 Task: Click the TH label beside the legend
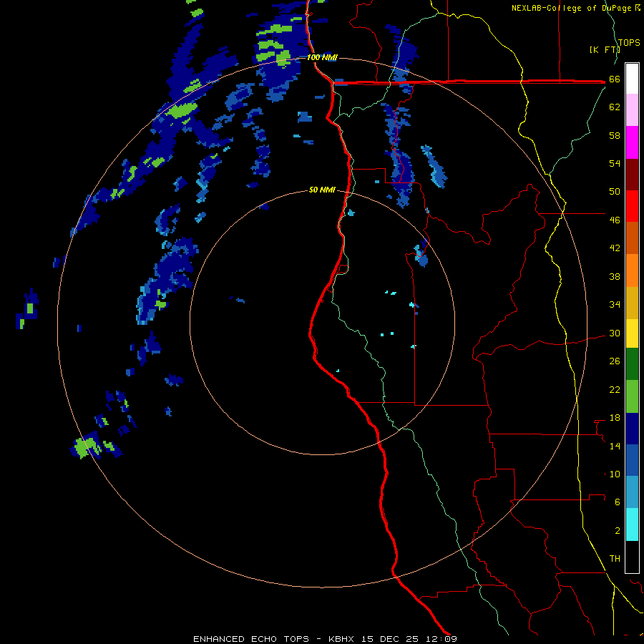[615, 559]
